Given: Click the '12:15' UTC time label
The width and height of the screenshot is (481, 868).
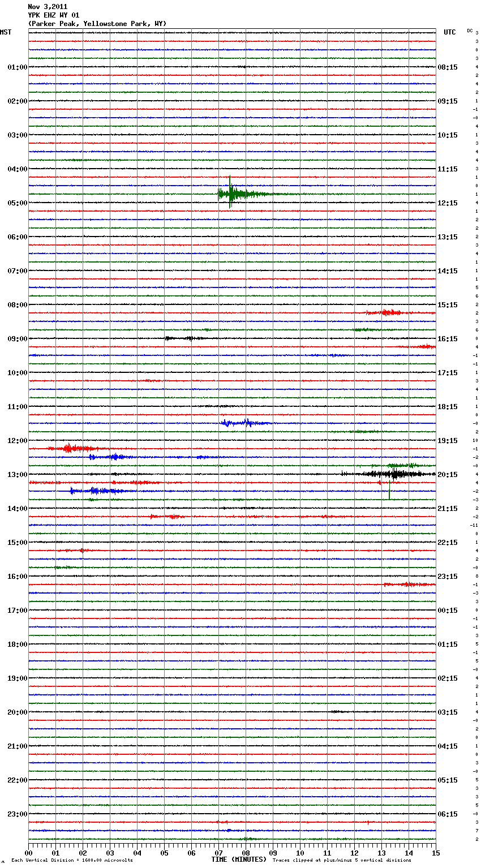Looking at the screenshot, I should pos(448,203).
